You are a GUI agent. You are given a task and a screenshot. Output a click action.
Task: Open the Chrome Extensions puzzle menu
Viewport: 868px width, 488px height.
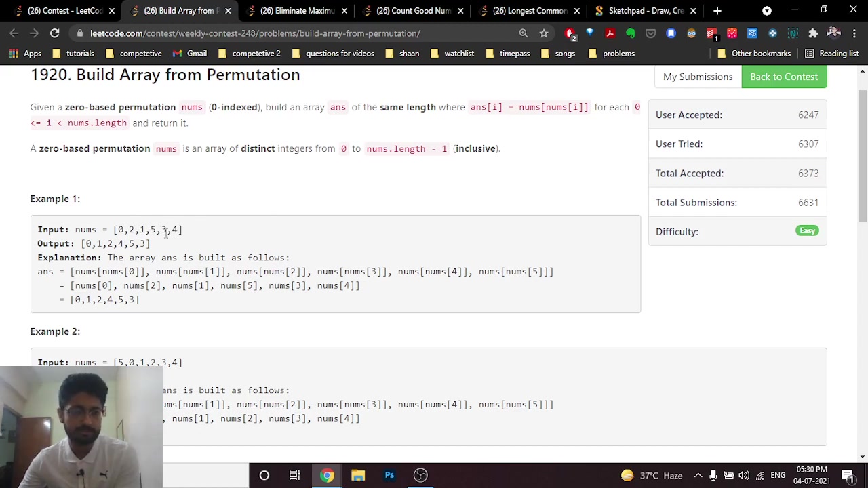click(x=813, y=33)
